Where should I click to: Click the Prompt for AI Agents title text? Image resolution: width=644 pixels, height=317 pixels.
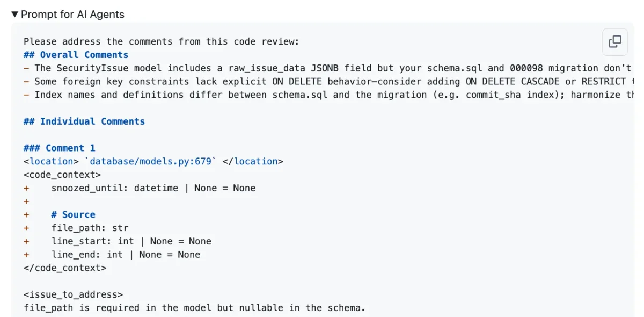[x=72, y=15]
